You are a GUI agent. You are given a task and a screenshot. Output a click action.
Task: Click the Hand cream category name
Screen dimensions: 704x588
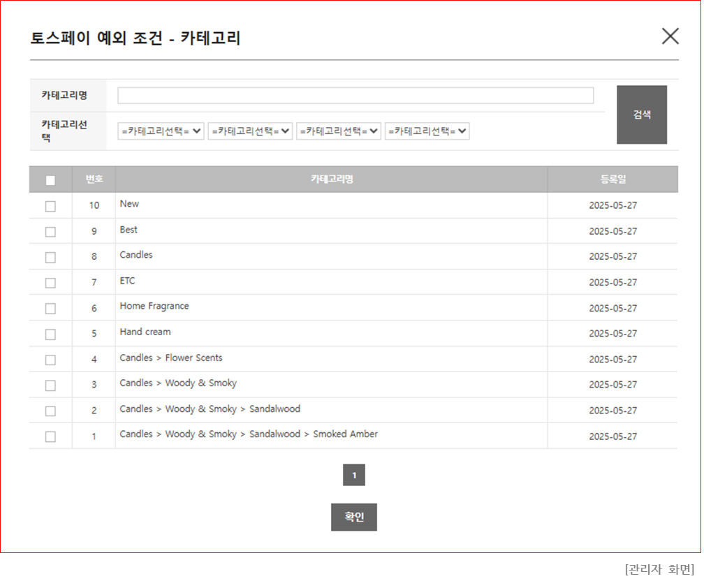click(x=145, y=332)
